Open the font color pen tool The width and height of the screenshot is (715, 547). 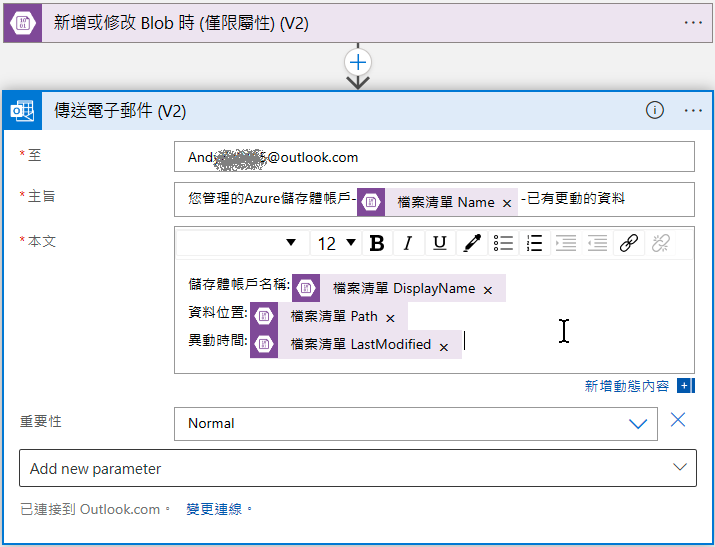(471, 243)
